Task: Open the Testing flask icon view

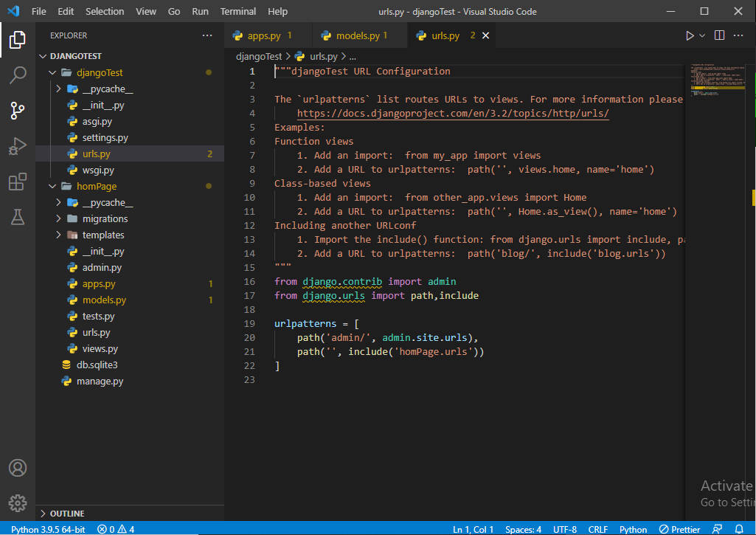Action: click(x=18, y=217)
